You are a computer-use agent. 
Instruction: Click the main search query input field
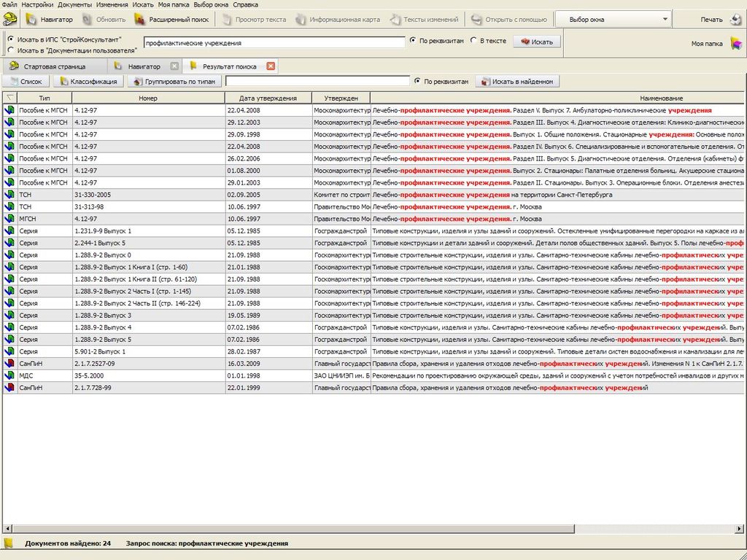274,43
